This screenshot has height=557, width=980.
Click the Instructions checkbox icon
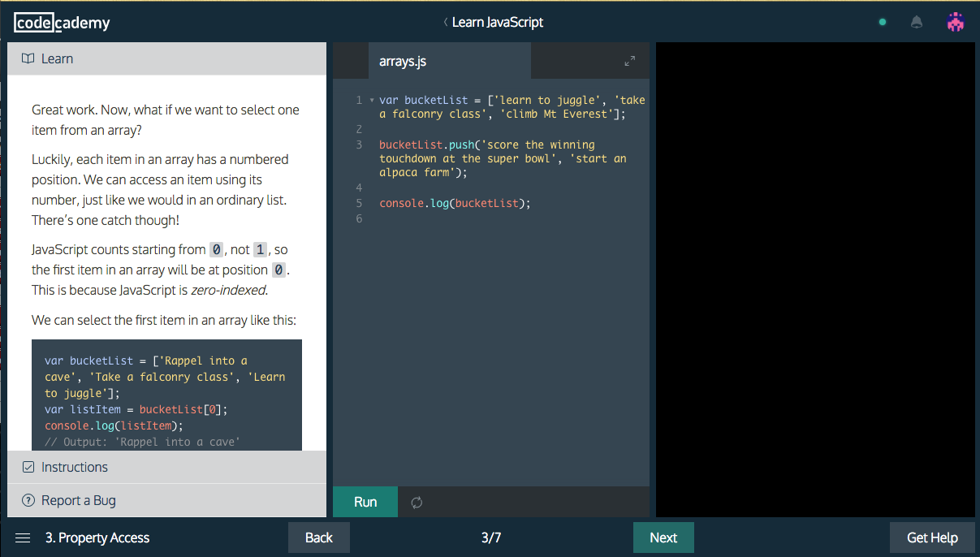point(28,467)
